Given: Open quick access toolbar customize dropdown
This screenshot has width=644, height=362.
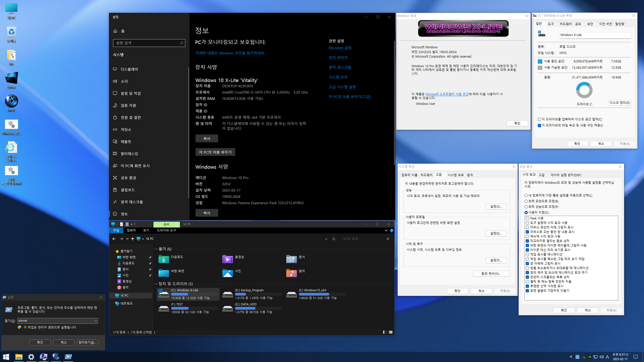Looking at the screenshot, I should (132, 224).
